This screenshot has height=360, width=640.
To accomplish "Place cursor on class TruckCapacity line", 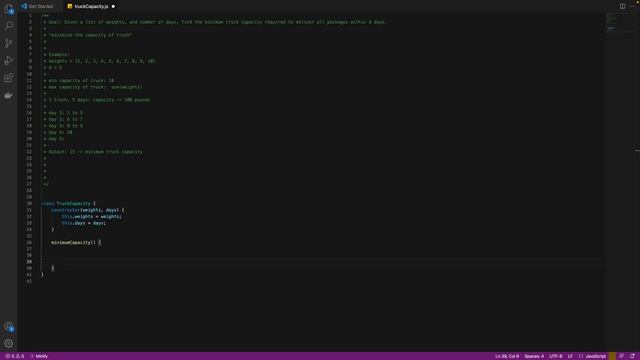I will tap(68, 204).
